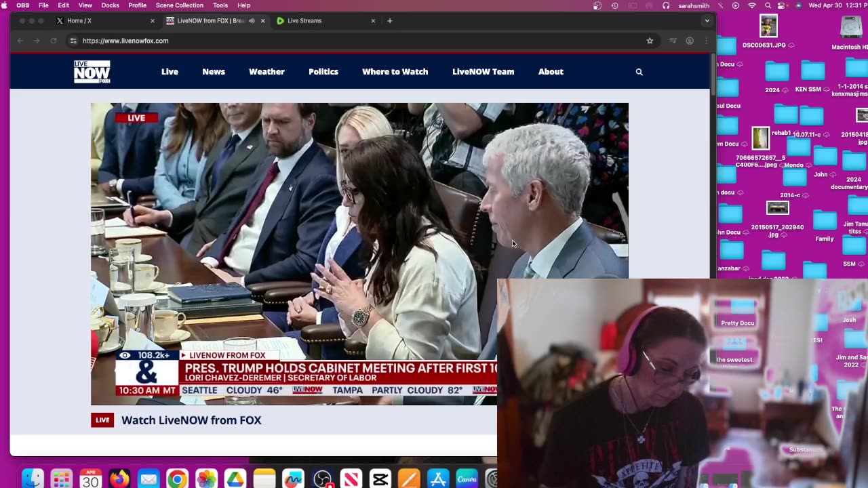The height and width of the screenshot is (488, 868).
Task: Open the search icon in LiveNOW header
Action: tap(639, 72)
